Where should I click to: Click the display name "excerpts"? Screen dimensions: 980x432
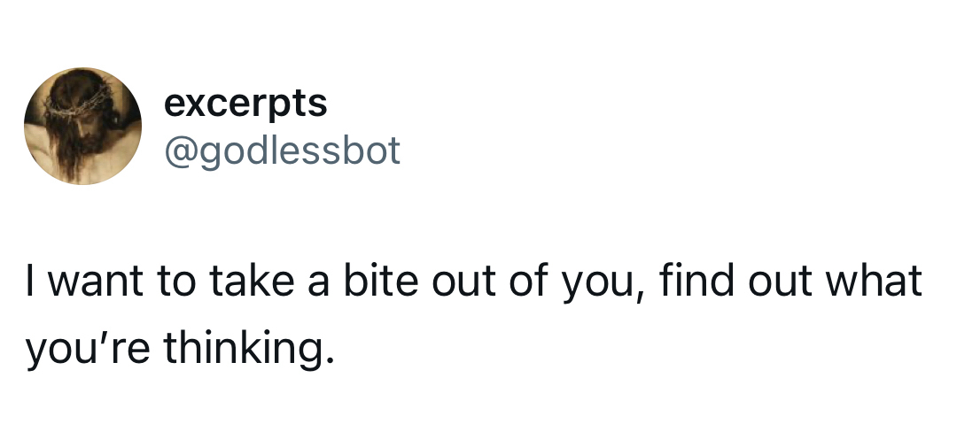click(x=245, y=104)
